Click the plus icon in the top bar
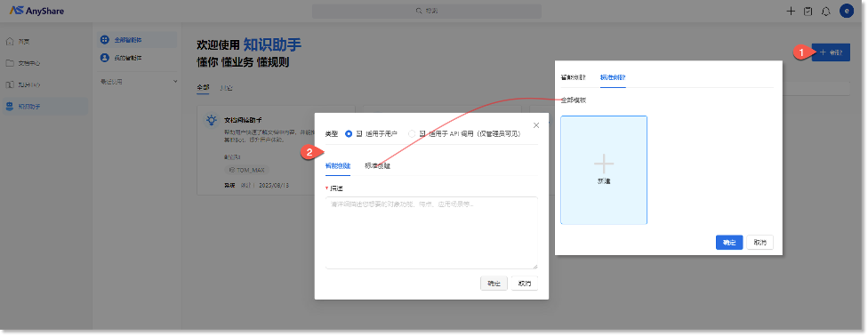Viewport: 868px width, 336px height. pos(791,11)
